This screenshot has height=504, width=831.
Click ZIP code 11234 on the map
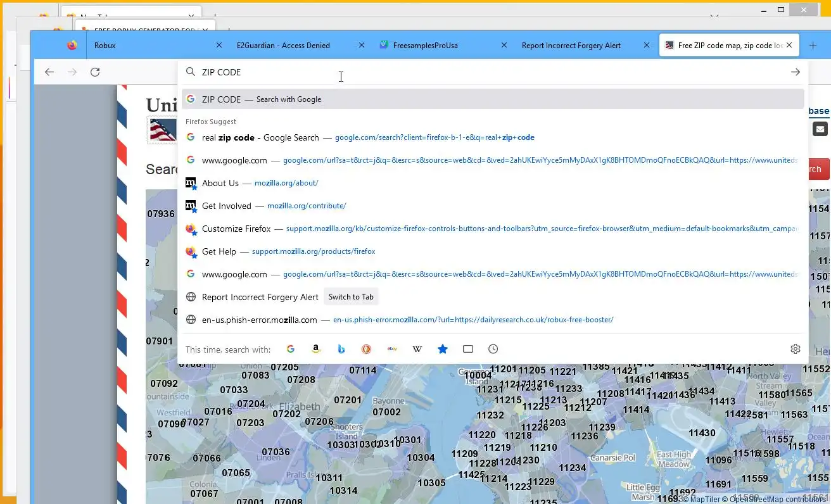pos(573,468)
